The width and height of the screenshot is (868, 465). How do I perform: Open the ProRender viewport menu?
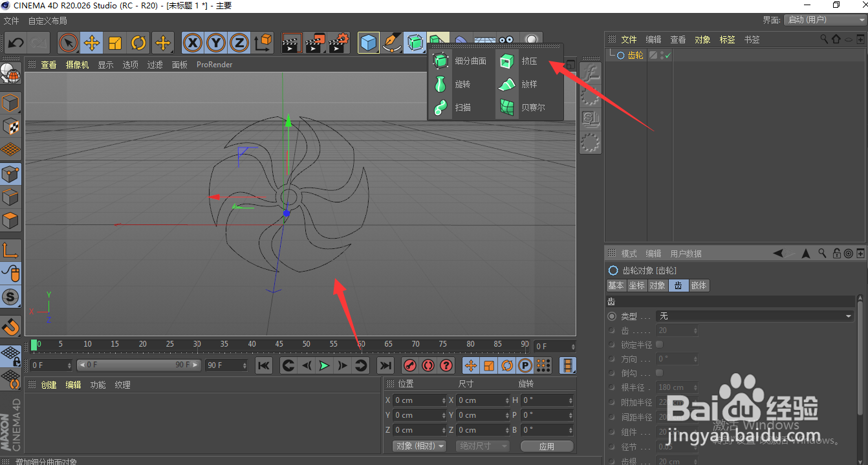(214, 65)
